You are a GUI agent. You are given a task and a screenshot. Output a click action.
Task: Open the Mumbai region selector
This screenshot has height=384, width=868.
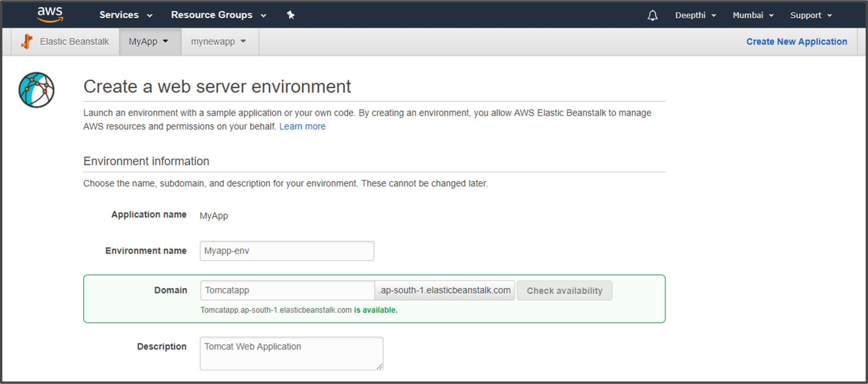click(753, 15)
